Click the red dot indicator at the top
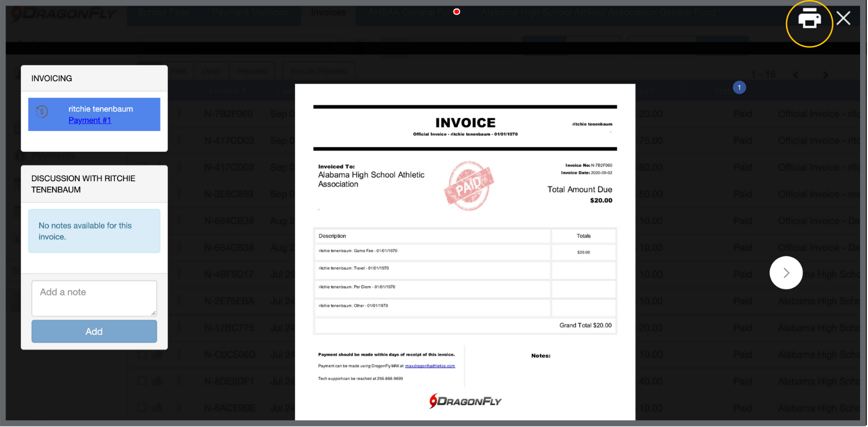The image size is (868, 427). coord(457,12)
